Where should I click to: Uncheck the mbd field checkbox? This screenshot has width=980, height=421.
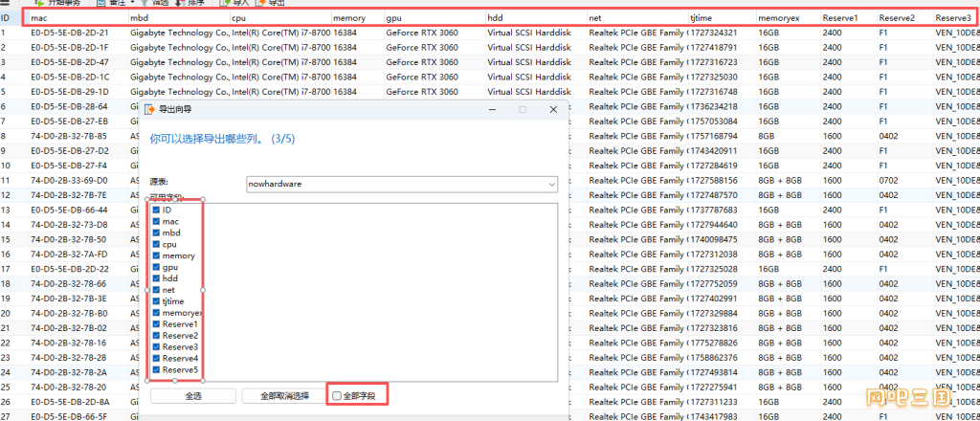(156, 233)
